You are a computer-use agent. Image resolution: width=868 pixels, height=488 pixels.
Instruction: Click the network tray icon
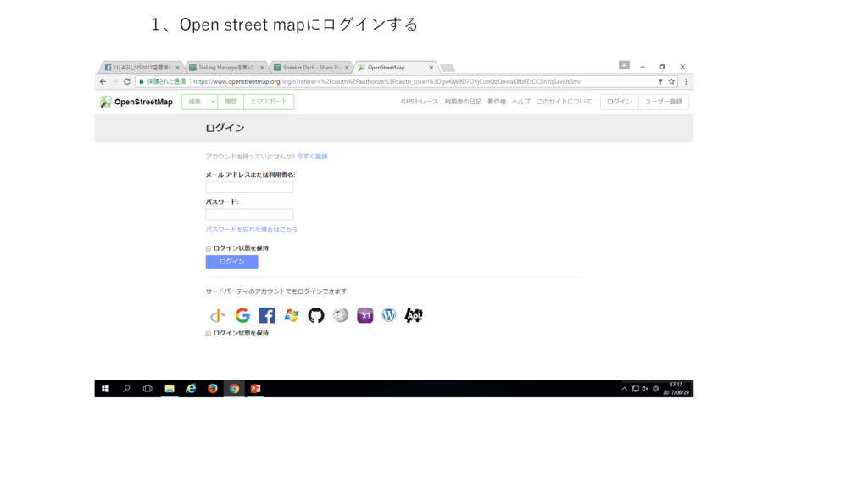point(635,389)
